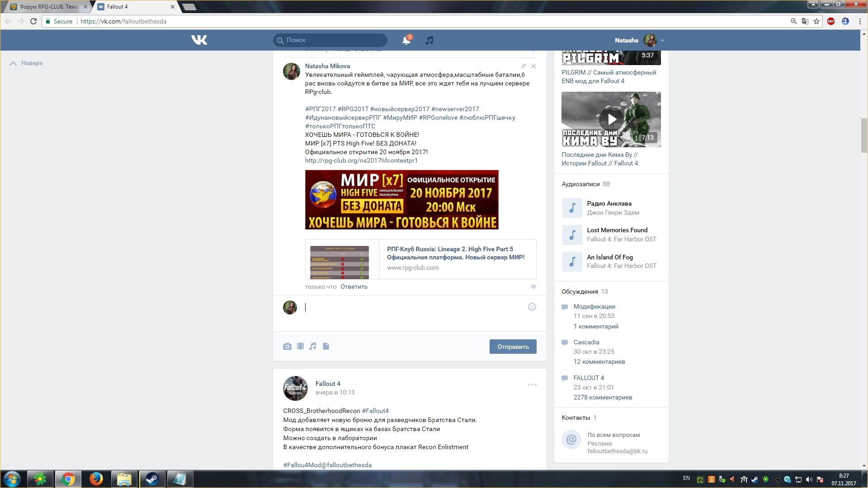The height and width of the screenshot is (488, 868).
Task: Expand the Natasha profile dropdown arrow
Action: coord(662,41)
